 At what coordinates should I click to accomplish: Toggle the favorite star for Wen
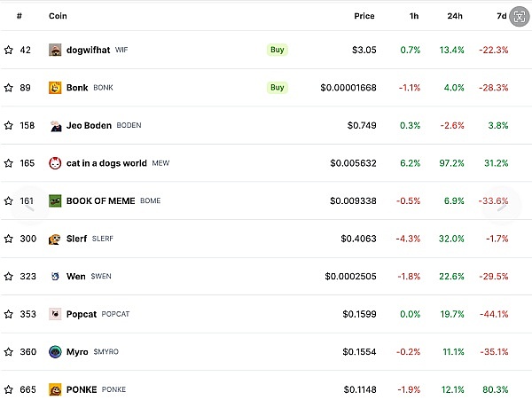pos(9,276)
